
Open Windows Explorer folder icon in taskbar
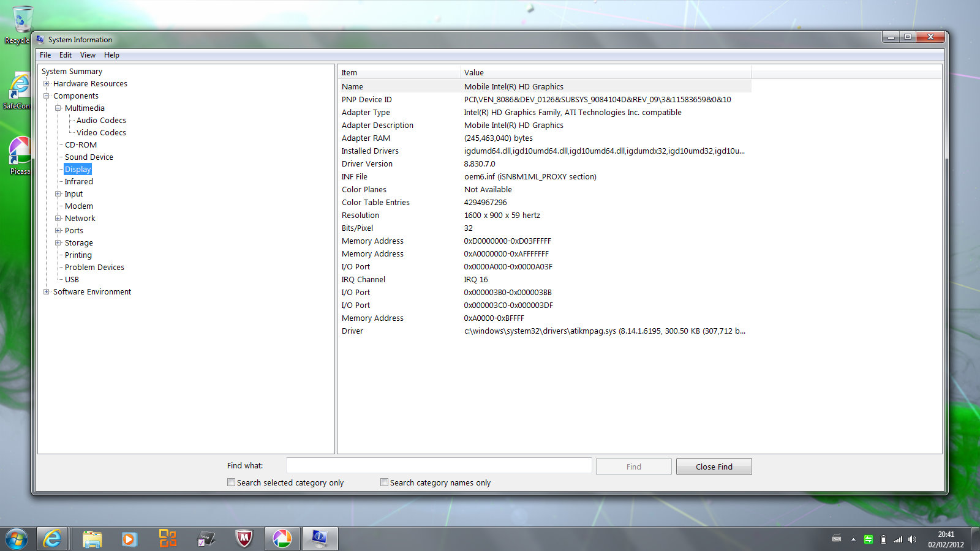(x=92, y=539)
